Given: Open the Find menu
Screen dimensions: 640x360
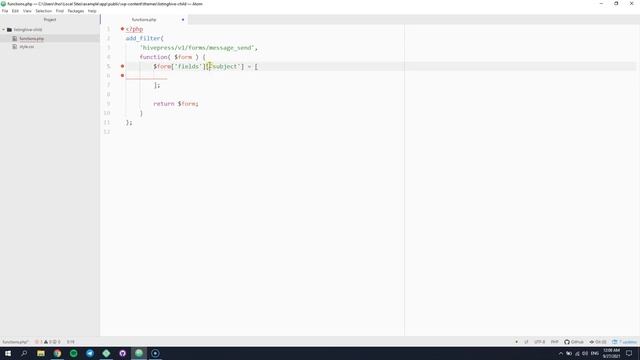Looking at the screenshot, I should point(60,11).
